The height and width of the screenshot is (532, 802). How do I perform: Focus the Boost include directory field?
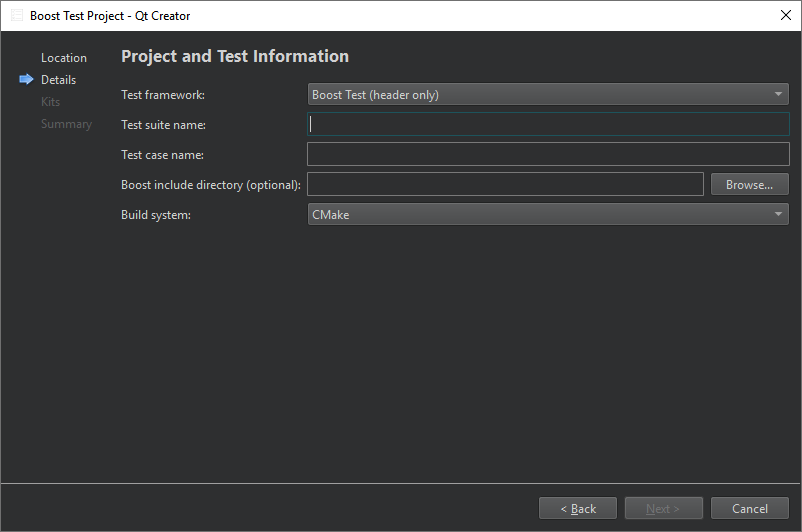[505, 184]
